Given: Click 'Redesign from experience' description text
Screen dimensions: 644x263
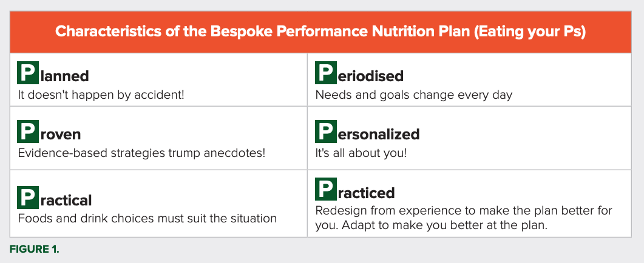Looking at the screenshot, I should tap(464, 218).
